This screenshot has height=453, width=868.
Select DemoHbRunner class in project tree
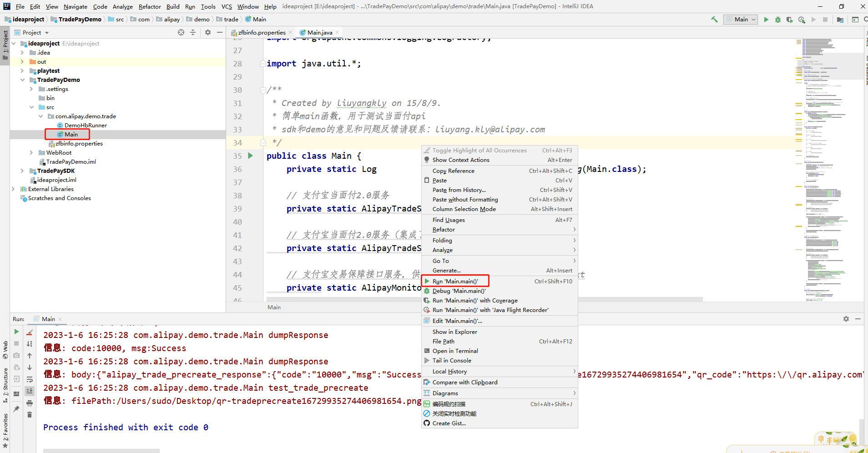pyautogui.click(x=86, y=126)
